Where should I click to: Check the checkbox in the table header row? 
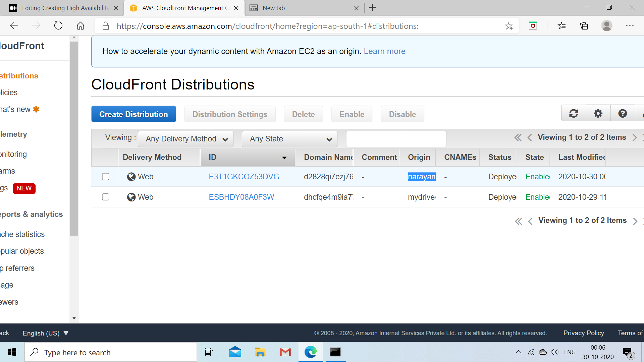[105, 157]
